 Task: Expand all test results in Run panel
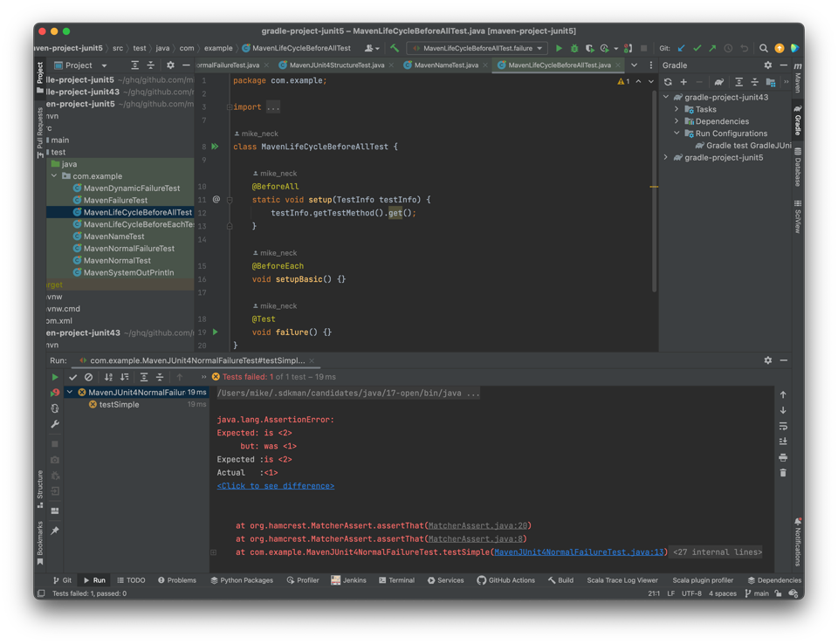pos(144,377)
